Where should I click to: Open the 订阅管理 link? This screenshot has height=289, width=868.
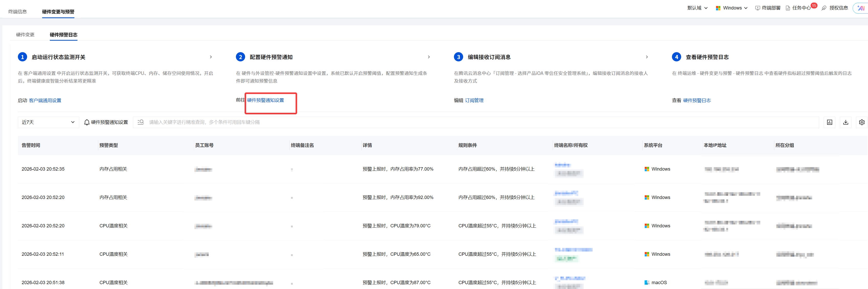pos(474,101)
